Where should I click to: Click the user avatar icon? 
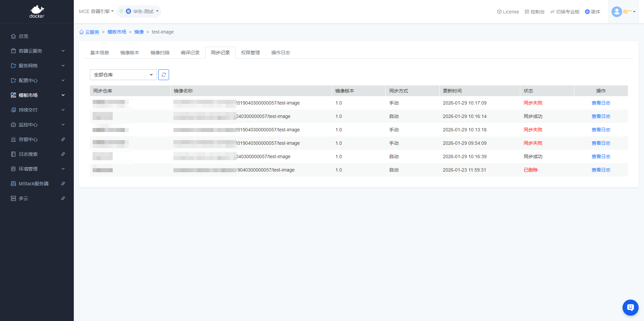coord(616,12)
